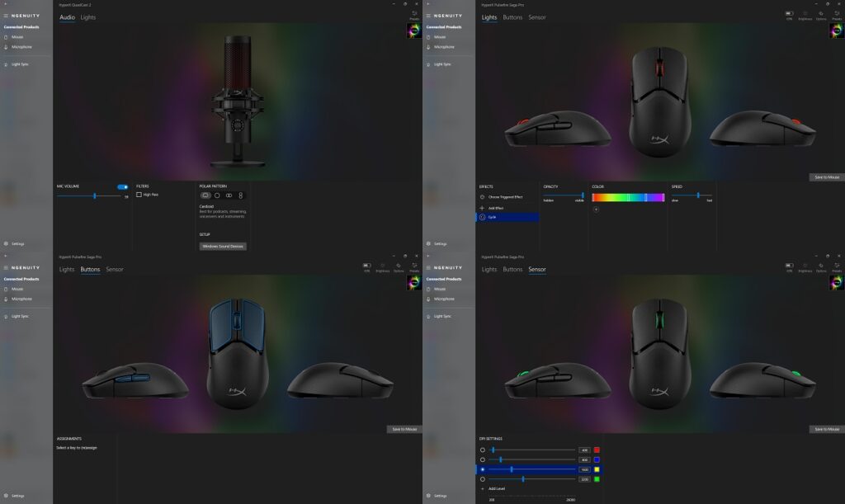This screenshot has height=504, width=845.
Task: Select Cardioid polar pattern icon in QuadCast window
Action: click(205, 195)
